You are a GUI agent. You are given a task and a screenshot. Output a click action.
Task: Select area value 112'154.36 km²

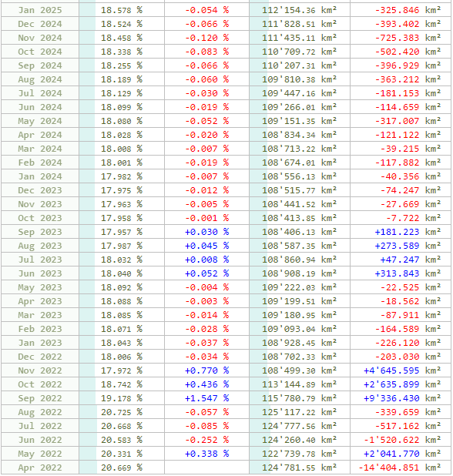pyautogui.click(x=300, y=10)
